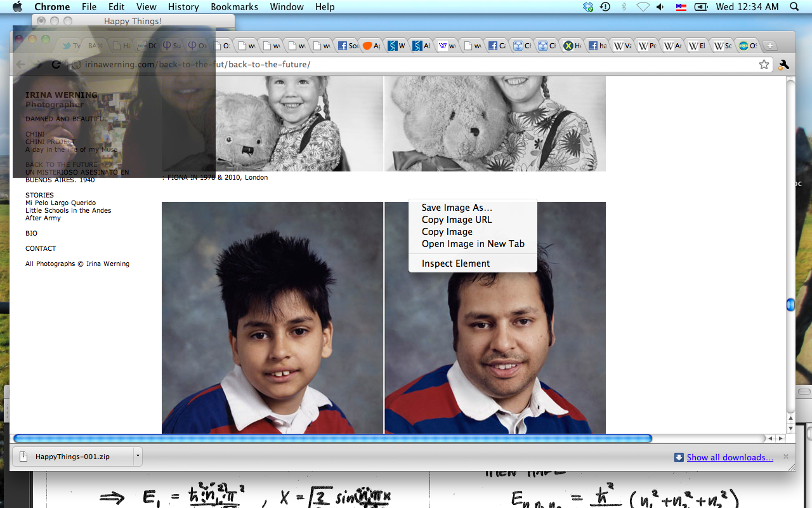The width and height of the screenshot is (812, 508).
Task: Click the page reload button
Action: click(56, 65)
